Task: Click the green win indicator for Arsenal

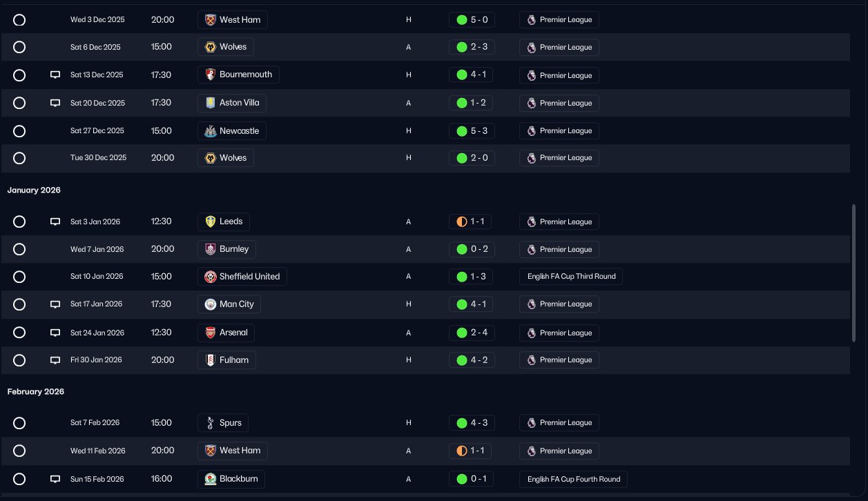Action: (462, 333)
